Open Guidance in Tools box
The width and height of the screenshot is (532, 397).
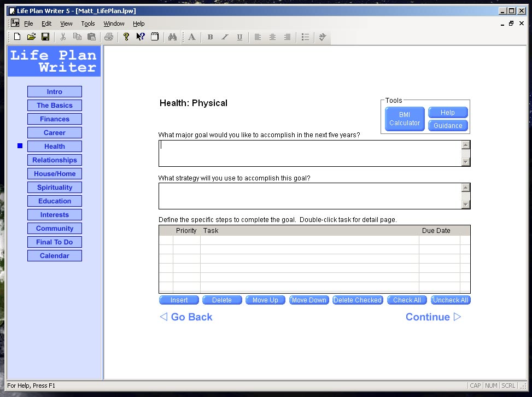448,126
